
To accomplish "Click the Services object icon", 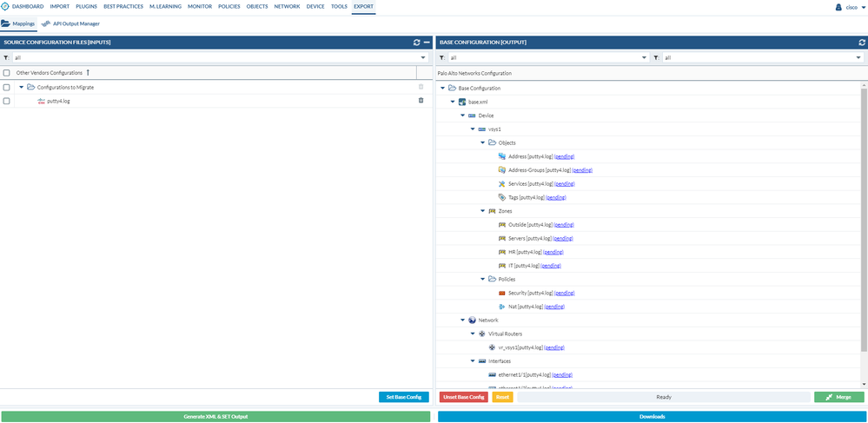I will (501, 183).
